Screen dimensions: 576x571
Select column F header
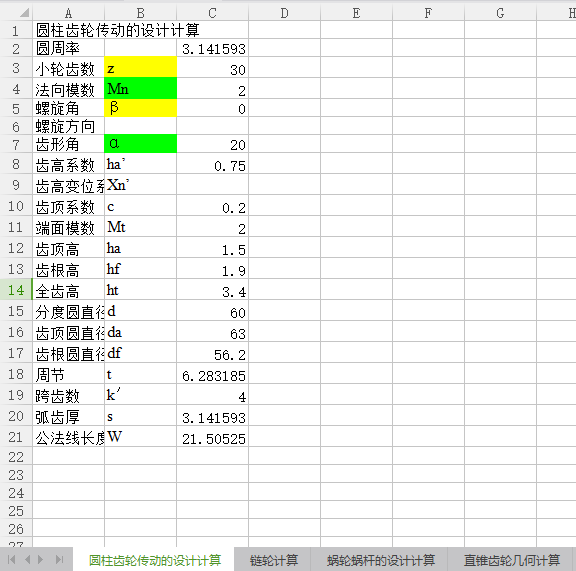coord(428,13)
